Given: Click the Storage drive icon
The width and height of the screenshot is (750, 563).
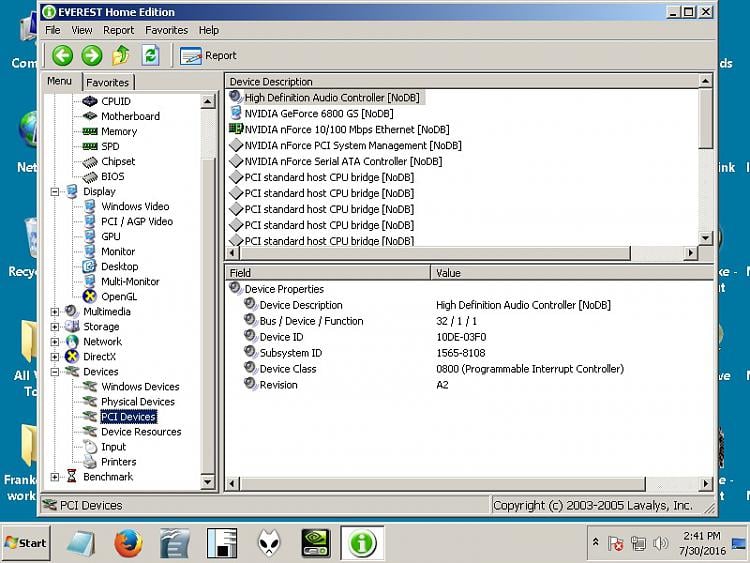Looking at the screenshot, I should [x=72, y=327].
